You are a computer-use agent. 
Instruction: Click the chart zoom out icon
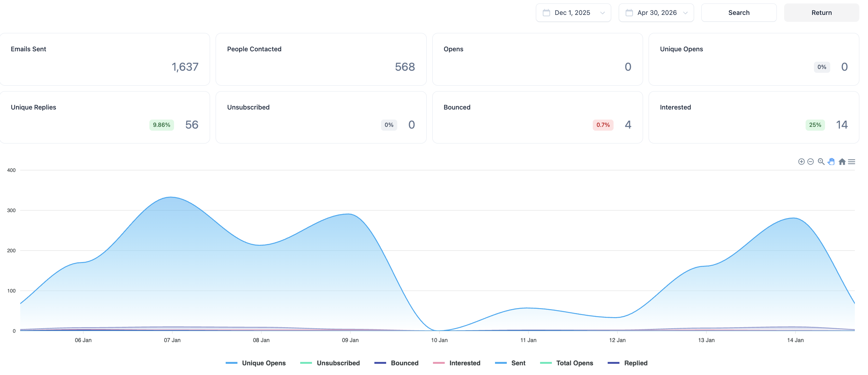pos(810,162)
